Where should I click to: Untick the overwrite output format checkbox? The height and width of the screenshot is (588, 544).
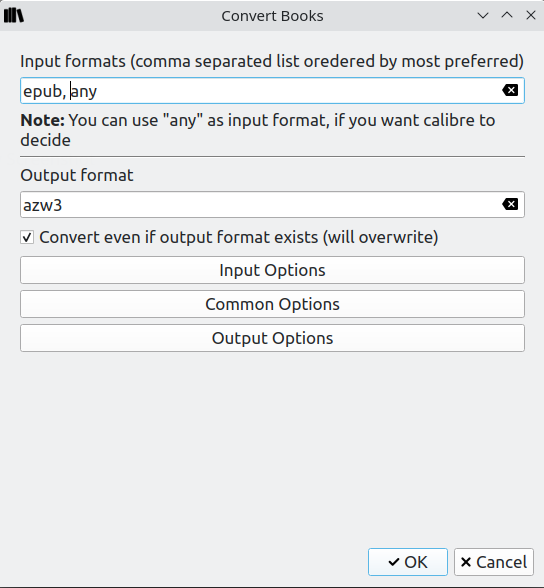click(x=27, y=237)
